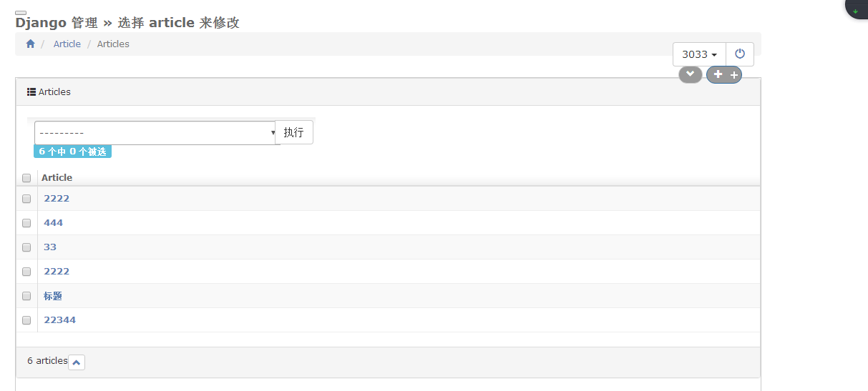Click the small button above Django title
Screen dimensions: 868x391
coord(21,13)
